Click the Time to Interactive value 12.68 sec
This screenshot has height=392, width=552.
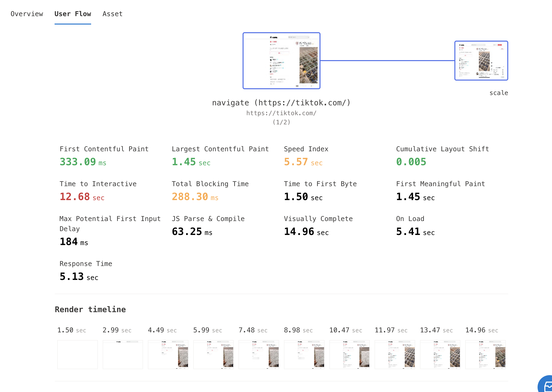82,197
